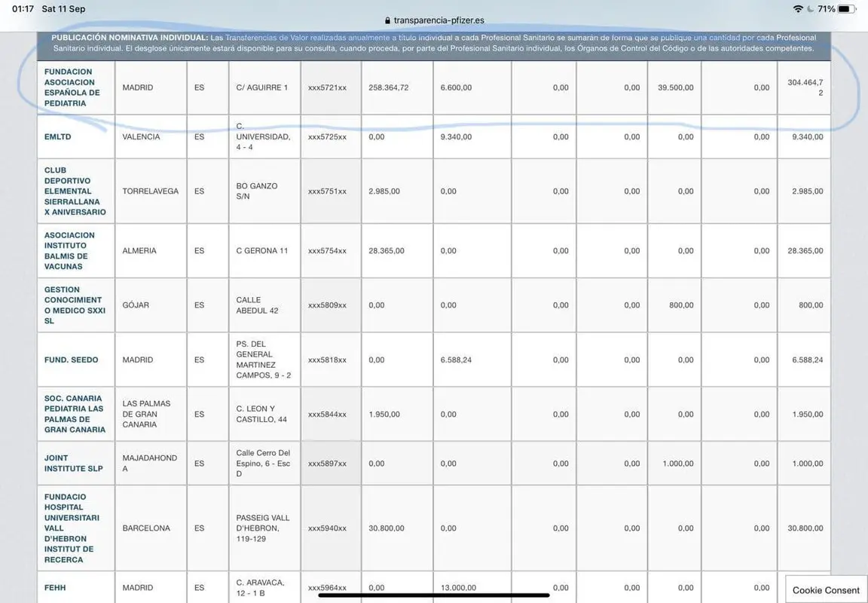Click the xxx5964xx identifier cell
The image size is (868, 603).
point(331,587)
